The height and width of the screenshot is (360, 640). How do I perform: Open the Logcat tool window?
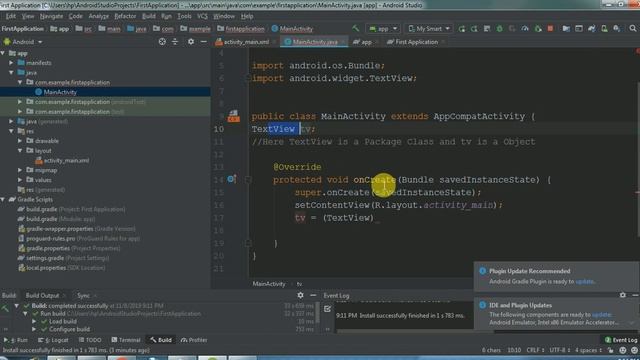click(53, 340)
